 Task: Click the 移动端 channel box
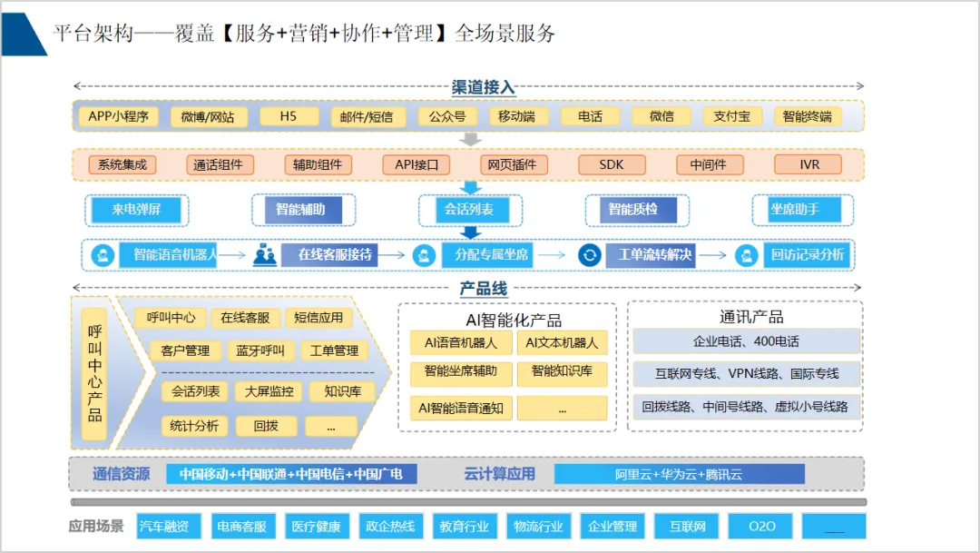(x=517, y=116)
